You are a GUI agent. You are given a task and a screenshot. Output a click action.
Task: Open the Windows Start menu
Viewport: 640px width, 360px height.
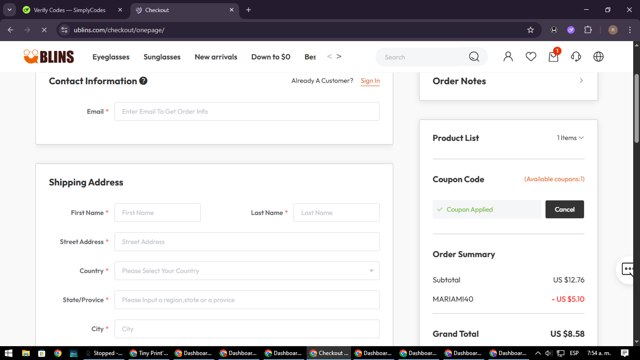pos(9,353)
